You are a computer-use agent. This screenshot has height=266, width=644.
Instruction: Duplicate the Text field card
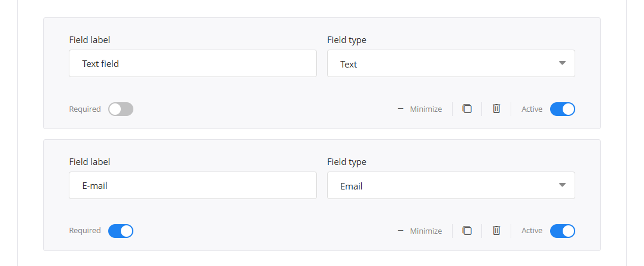467,109
